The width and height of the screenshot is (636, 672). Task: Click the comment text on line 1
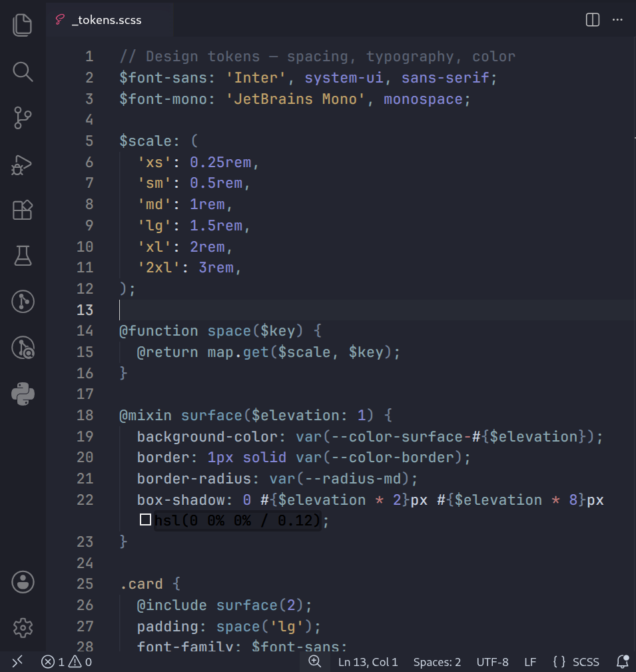pyautogui.click(x=317, y=57)
